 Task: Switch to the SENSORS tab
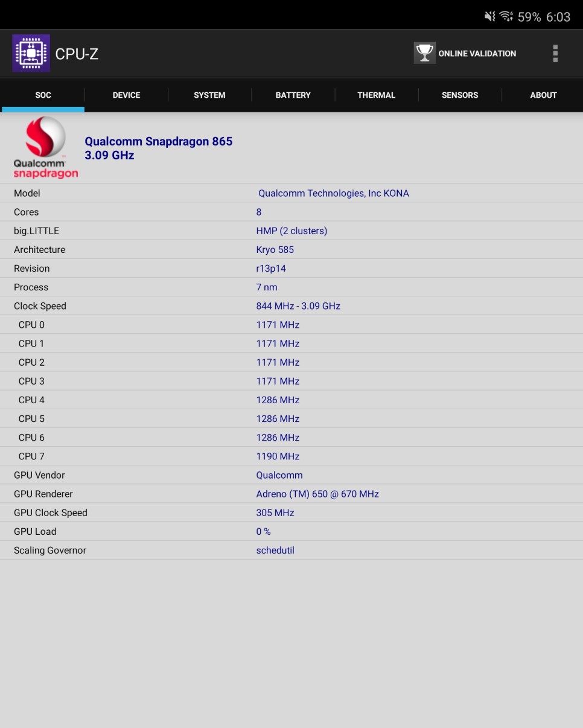[459, 95]
